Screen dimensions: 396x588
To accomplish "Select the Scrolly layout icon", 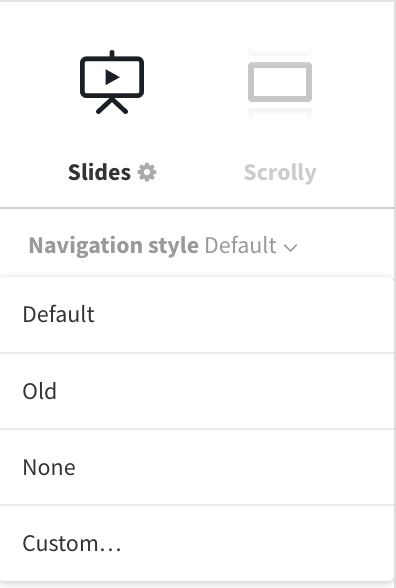I will [x=280, y=83].
